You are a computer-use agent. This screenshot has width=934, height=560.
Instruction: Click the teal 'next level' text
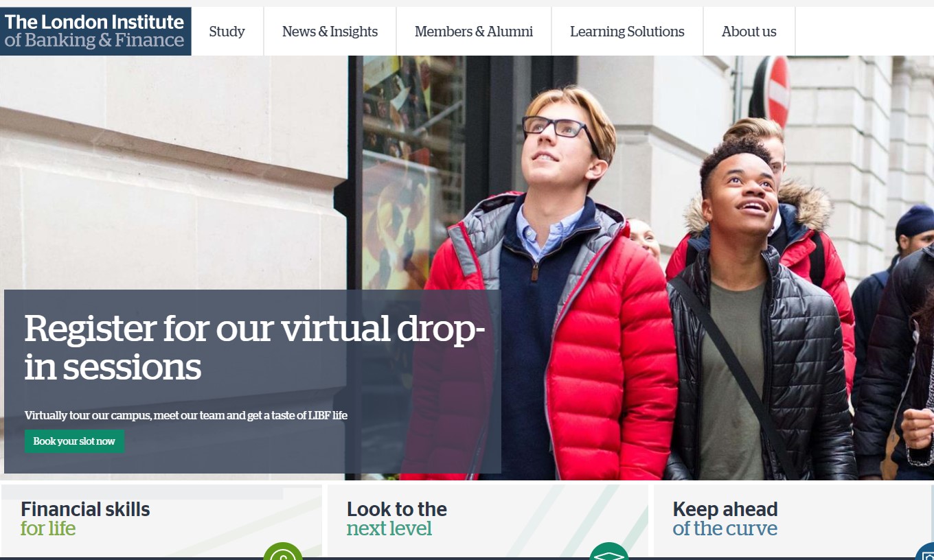tap(389, 528)
